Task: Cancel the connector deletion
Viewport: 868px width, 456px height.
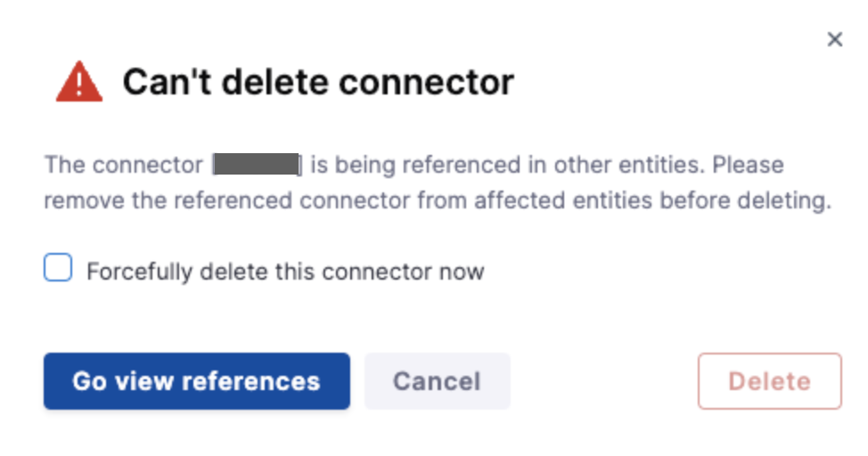Action: click(437, 381)
